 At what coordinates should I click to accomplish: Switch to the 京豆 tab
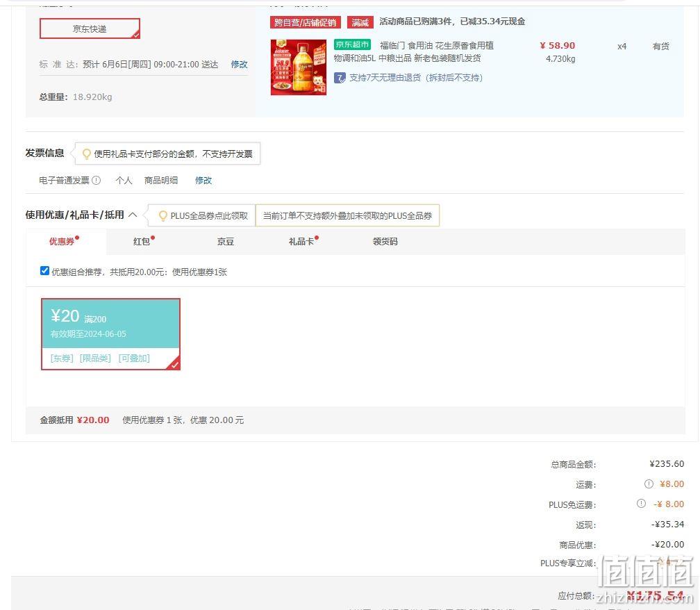click(x=226, y=242)
